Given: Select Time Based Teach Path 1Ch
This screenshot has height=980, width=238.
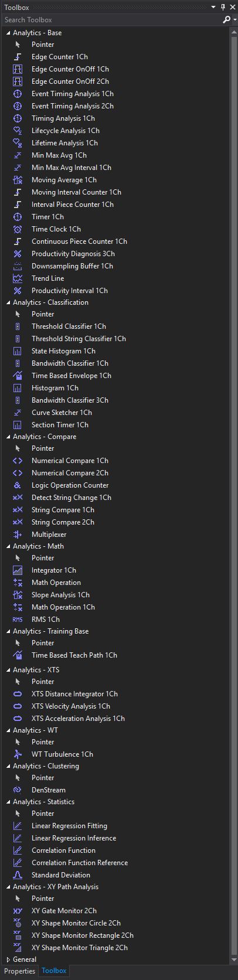Looking at the screenshot, I should point(74,655).
